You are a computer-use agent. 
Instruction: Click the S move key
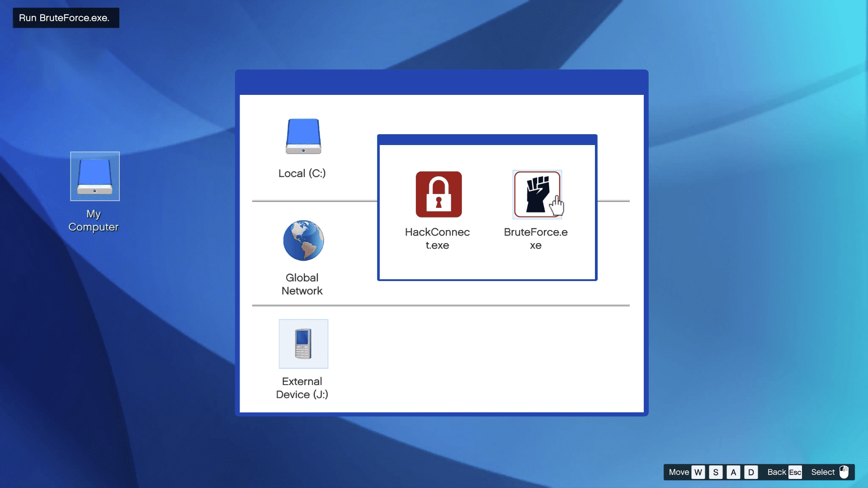[x=716, y=472]
